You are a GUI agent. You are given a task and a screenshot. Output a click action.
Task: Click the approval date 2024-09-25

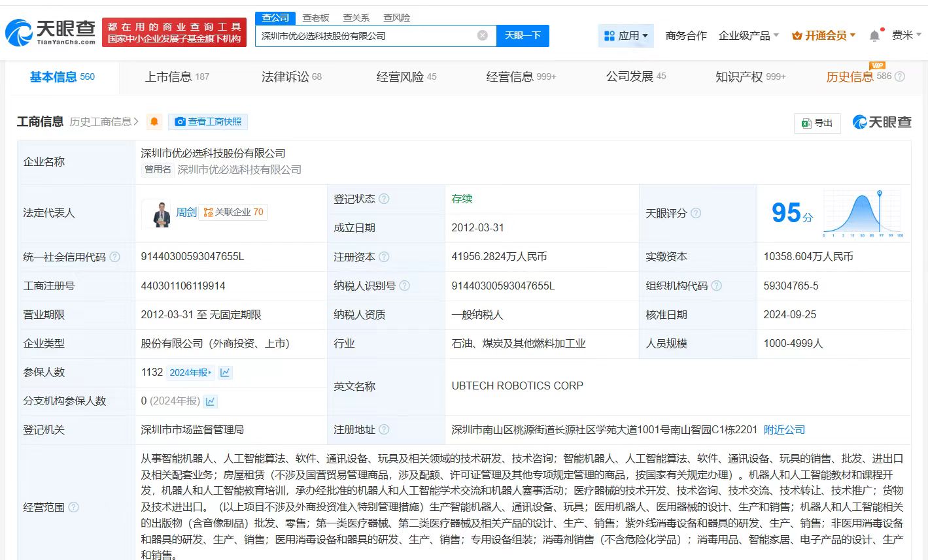790,314
